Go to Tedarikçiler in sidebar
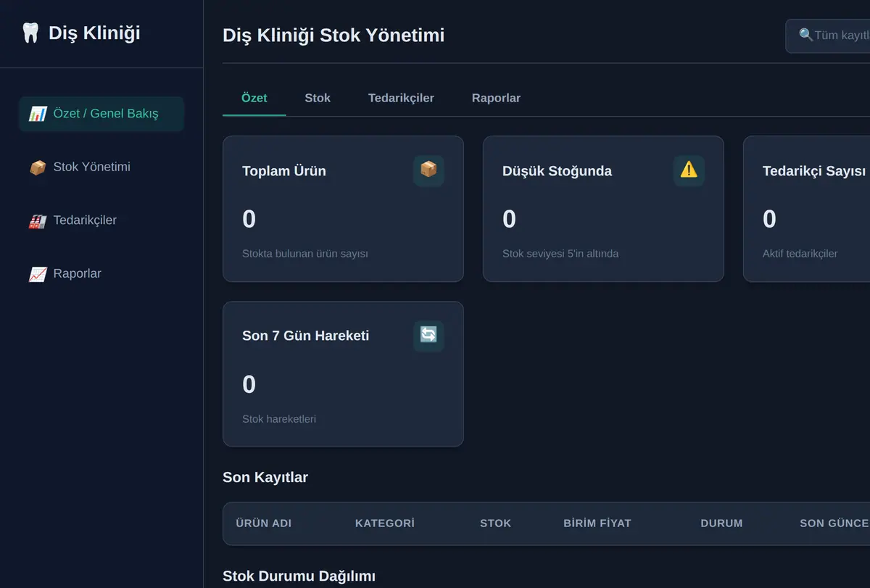 pos(101,220)
